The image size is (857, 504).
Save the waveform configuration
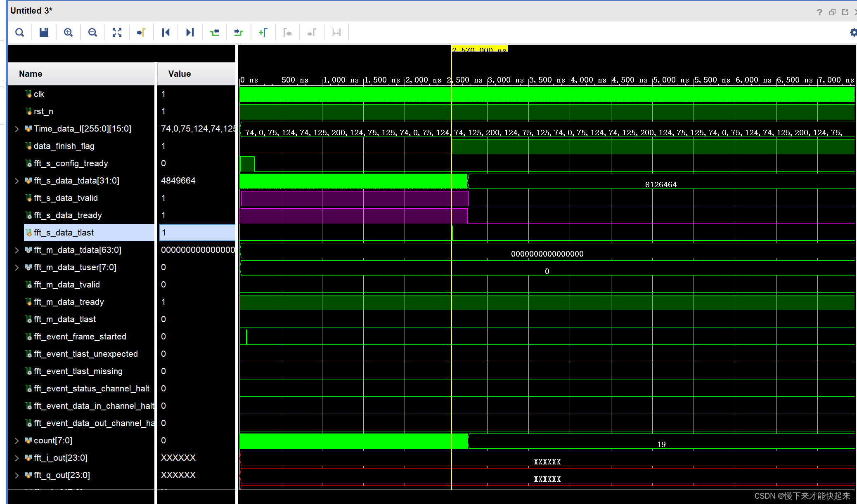pos(43,32)
